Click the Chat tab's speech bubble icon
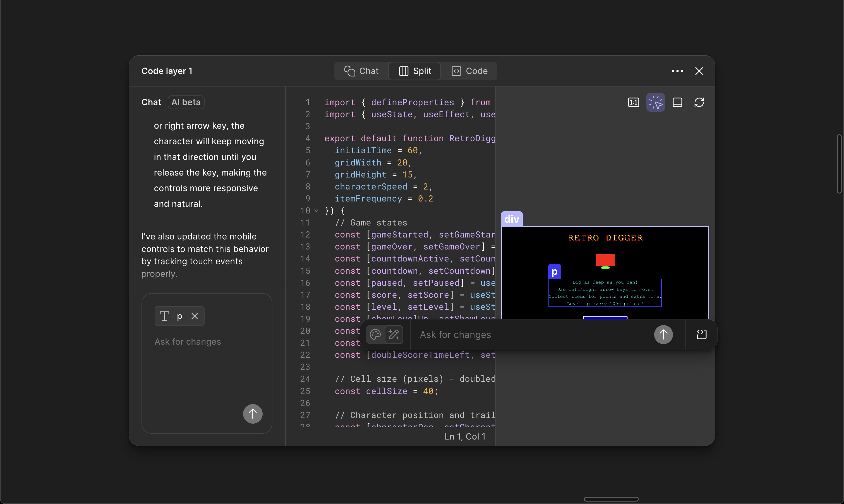Screen dimensions: 844x504 [349, 71]
